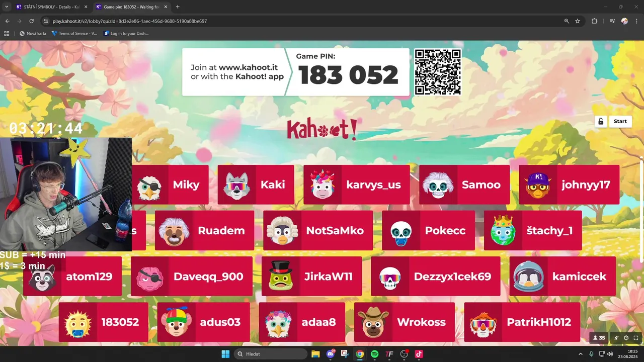Click the astronaut penguin avatar of kamiccek
Screen dimensions: 644x362
(x=528, y=277)
